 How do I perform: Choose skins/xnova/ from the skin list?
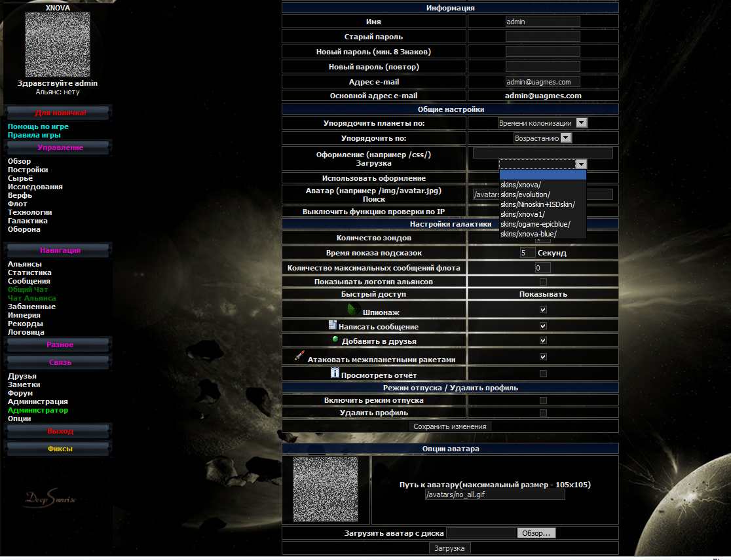coord(542,185)
